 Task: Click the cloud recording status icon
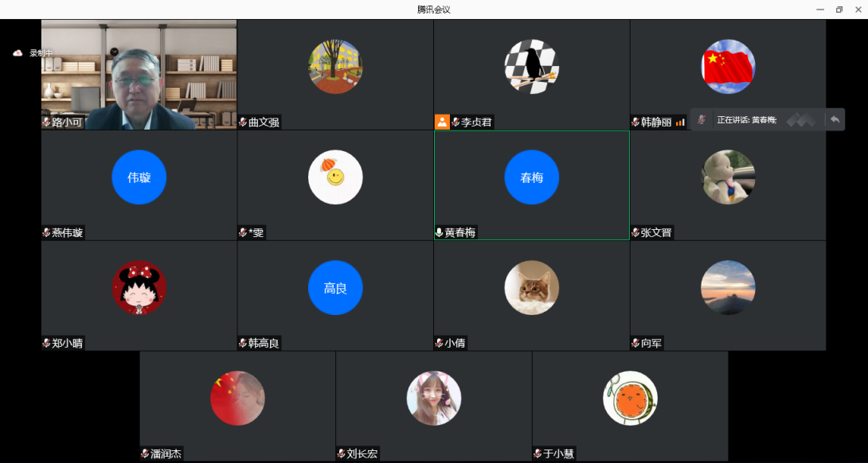coord(18,53)
